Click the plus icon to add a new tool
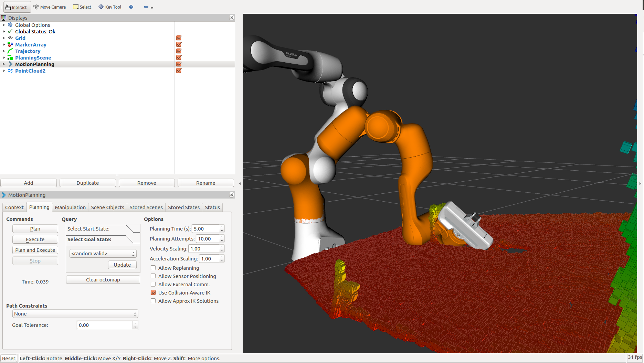644x363 pixels. click(x=131, y=7)
